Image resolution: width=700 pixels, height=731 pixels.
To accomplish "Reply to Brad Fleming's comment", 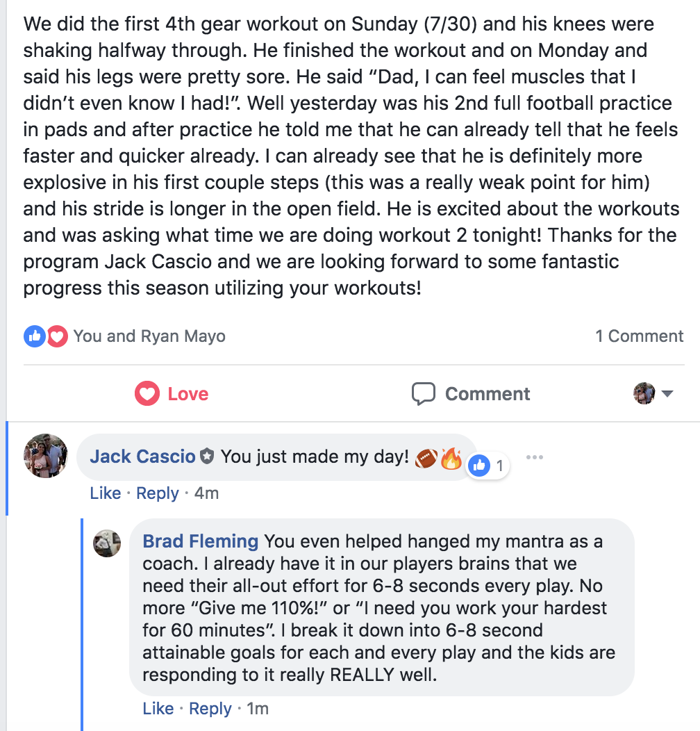I will click(210, 709).
